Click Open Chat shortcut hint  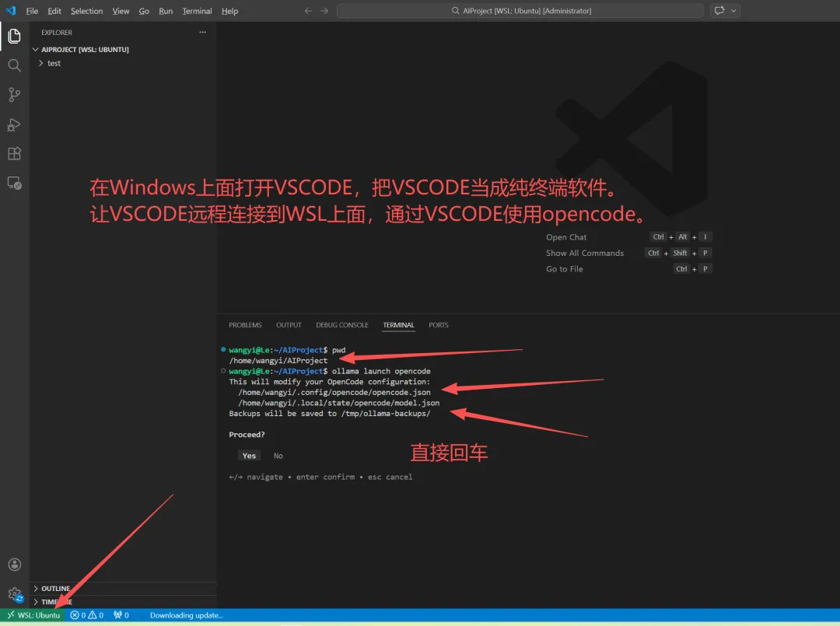click(566, 237)
